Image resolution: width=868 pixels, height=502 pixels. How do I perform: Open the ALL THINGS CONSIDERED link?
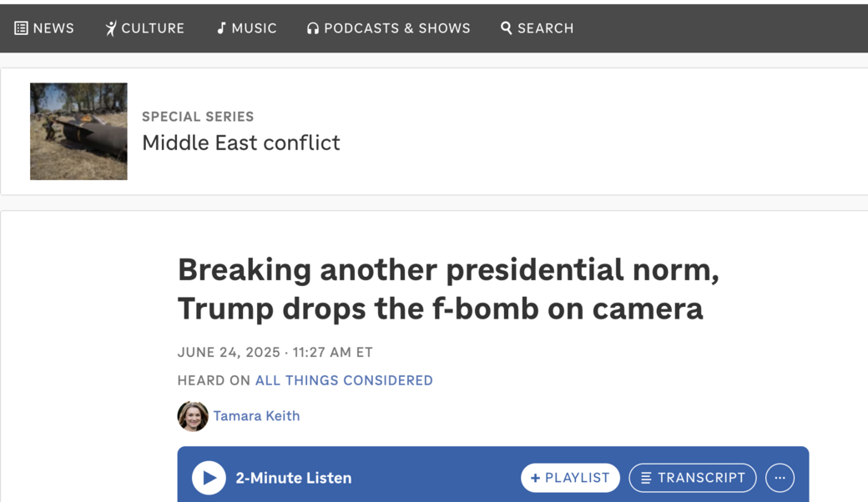point(344,380)
